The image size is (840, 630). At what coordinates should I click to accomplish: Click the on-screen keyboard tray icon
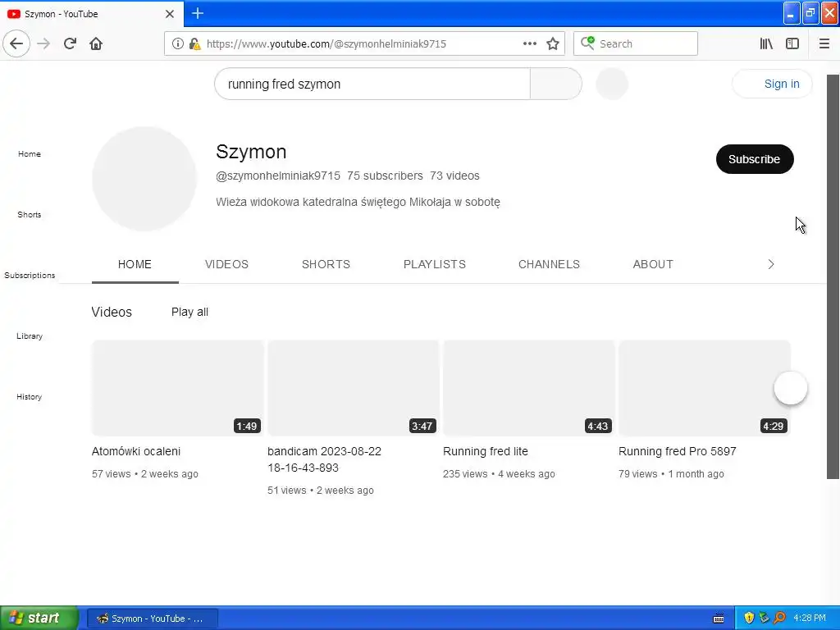click(x=719, y=619)
